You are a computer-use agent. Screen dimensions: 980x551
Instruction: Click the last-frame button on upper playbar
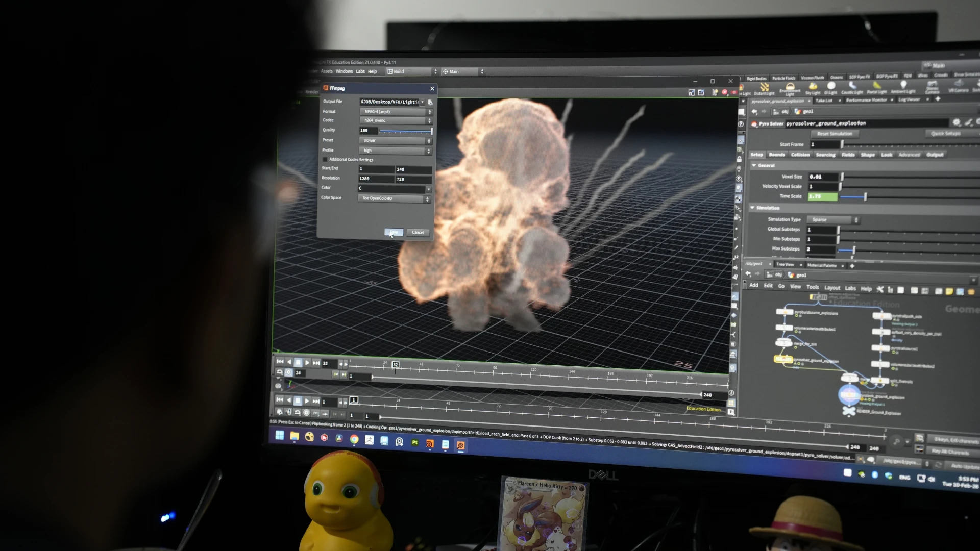(x=316, y=363)
